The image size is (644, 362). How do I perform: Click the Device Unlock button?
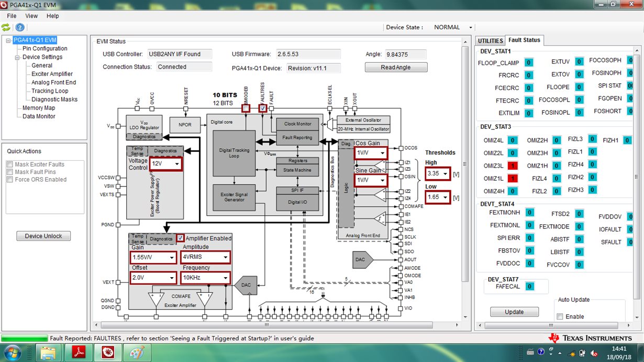43,236
